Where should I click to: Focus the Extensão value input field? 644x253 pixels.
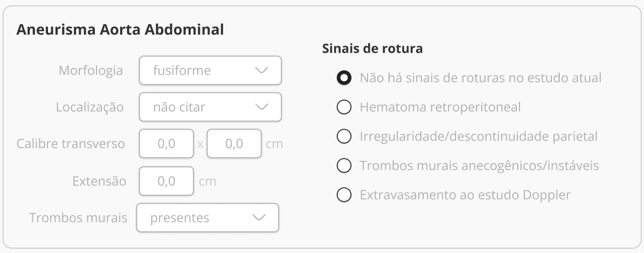(167, 181)
